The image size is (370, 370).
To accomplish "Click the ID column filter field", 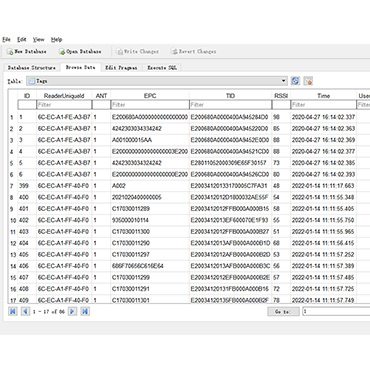I will point(27,105).
